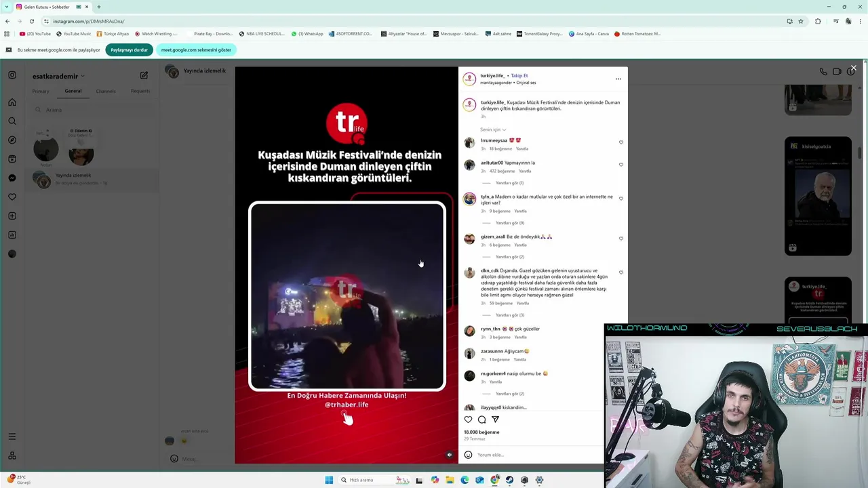Play the festival video in post
868x488 pixels.
pyautogui.click(x=347, y=297)
